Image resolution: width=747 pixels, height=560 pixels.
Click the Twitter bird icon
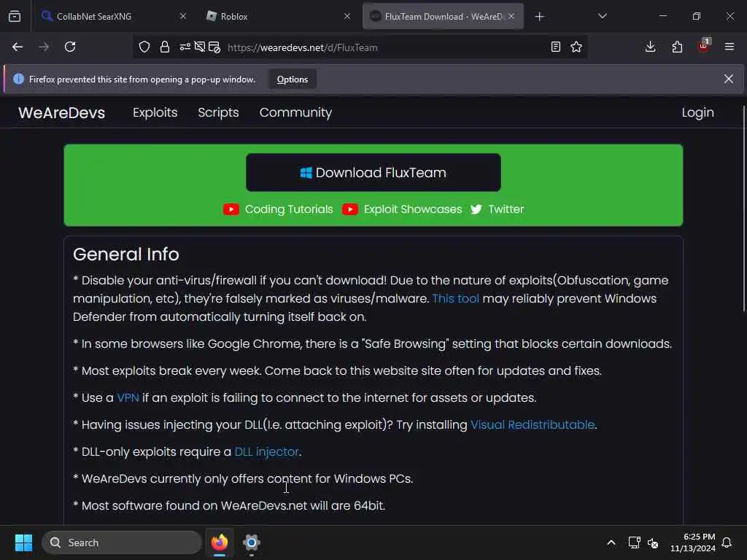[x=476, y=209]
